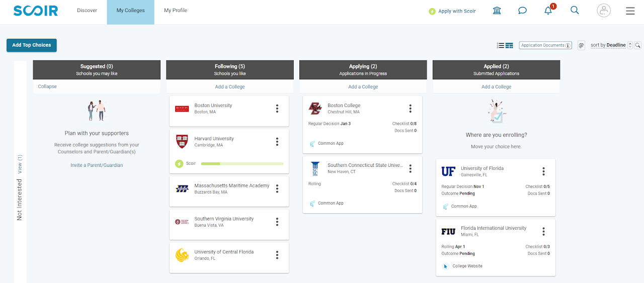This screenshot has width=644, height=283.
Task: Open Boston University three-dot menu
Action: pos(277,109)
